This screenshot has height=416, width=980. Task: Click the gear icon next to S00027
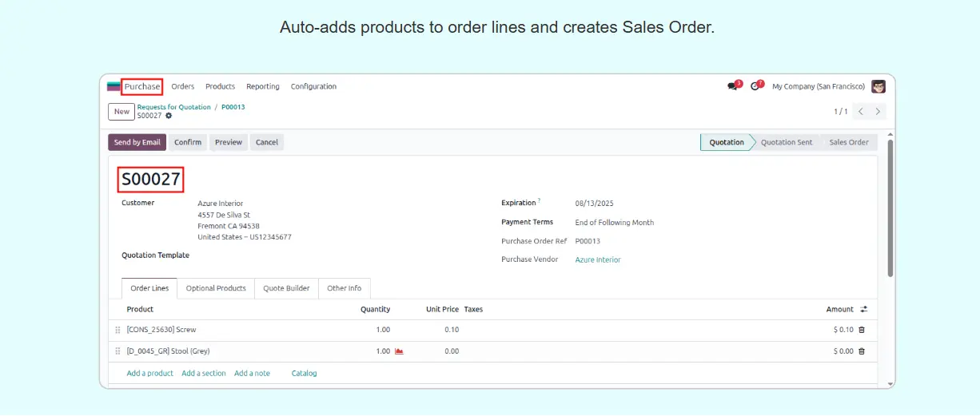tap(169, 116)
